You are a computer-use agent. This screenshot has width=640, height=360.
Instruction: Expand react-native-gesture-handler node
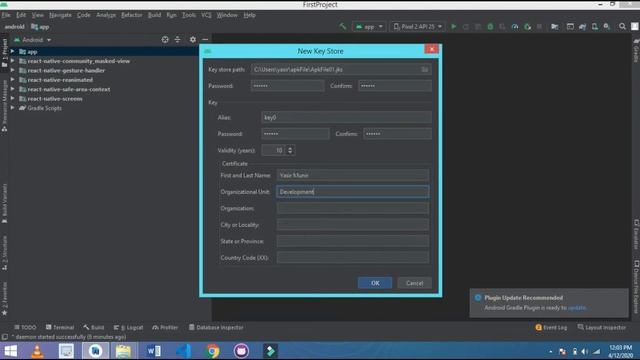coord(12,70)
